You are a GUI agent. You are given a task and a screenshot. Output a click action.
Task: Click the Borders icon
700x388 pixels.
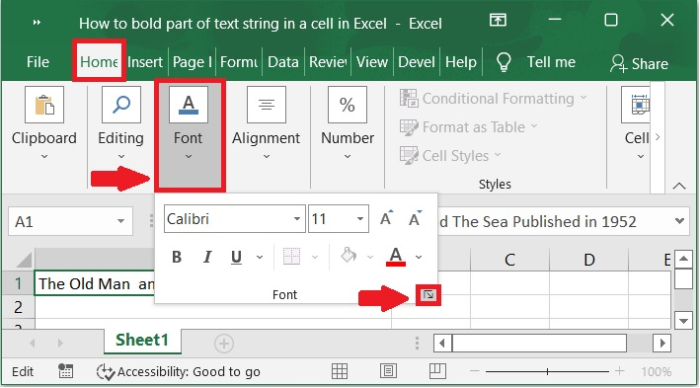click(292, 257)
